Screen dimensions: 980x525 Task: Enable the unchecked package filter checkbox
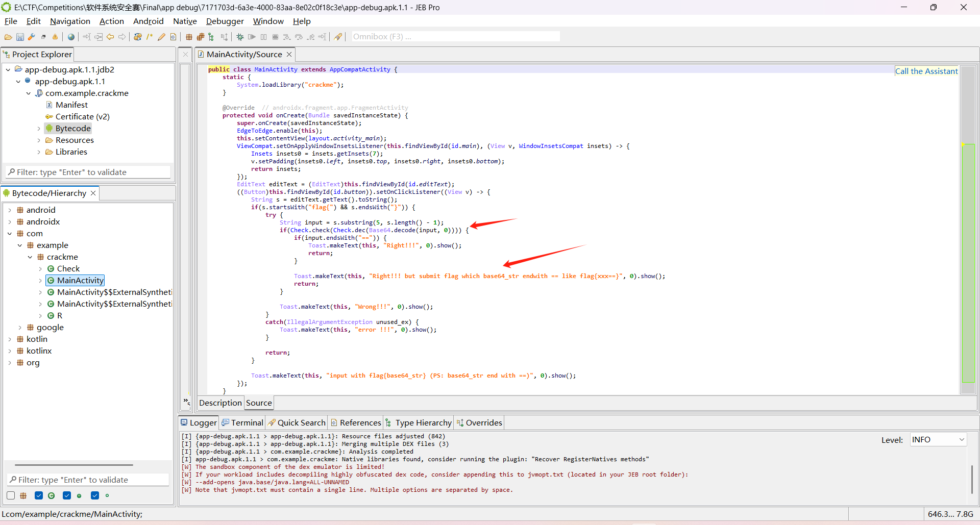[11, 495]
